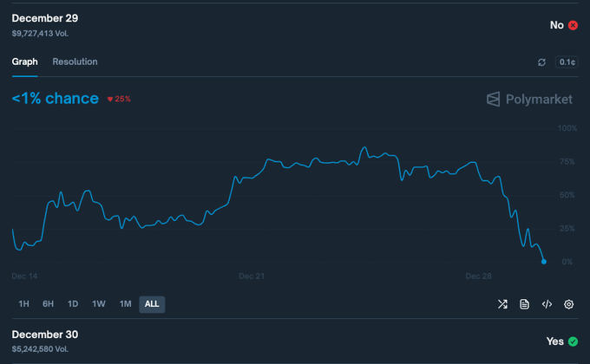Click the embed code icon
The image size is (590, 364).
tap(547, 304)
